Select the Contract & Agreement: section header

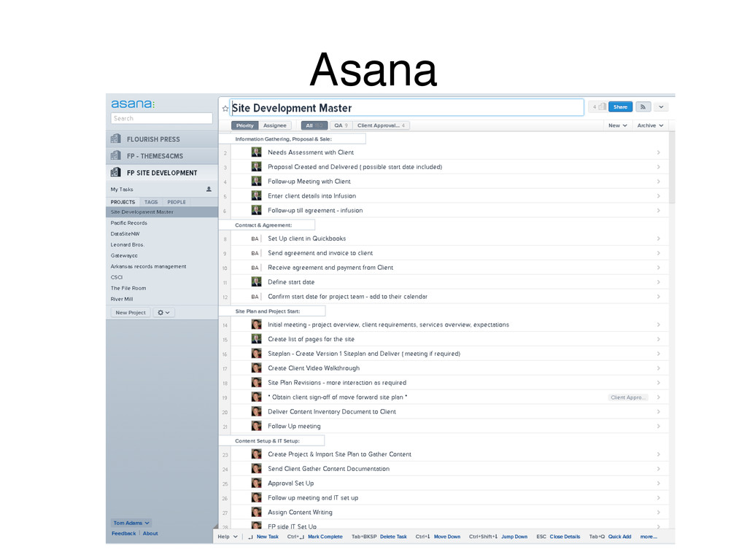pyautogui.click(x=267, y=225)
